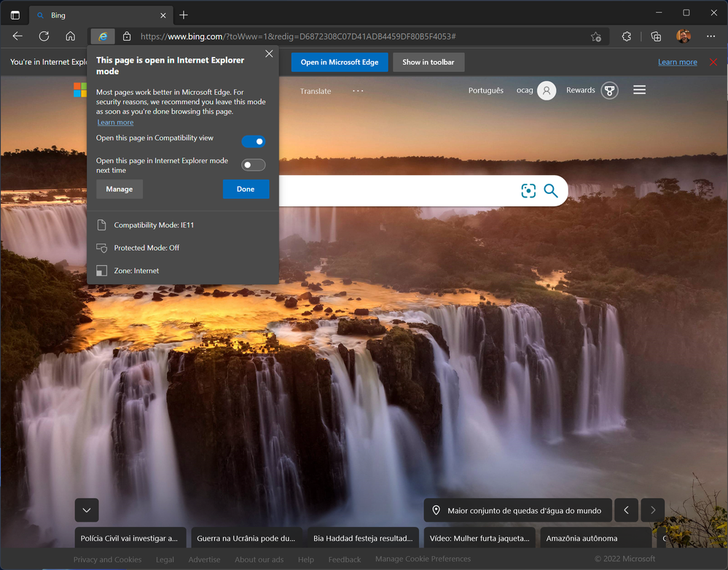Screen dimensions: 728x570
Task: Click Protected Mode: Off text
Action: point(146,248)
